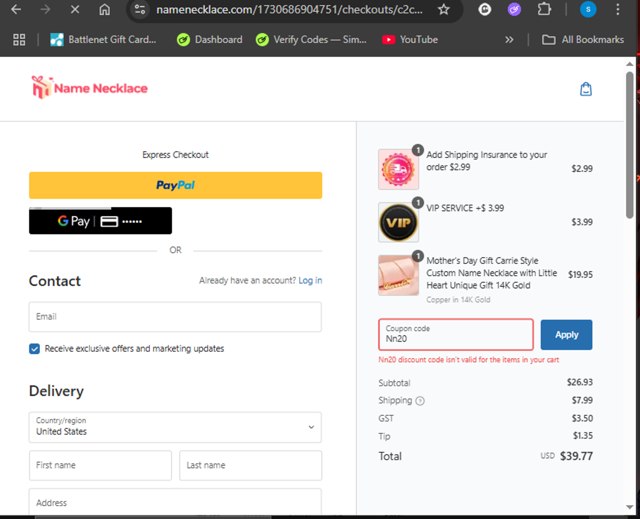This screenshot has height=519, width=640.
Task: Pay with the PayPal express button
Action: tap(176, 185)
